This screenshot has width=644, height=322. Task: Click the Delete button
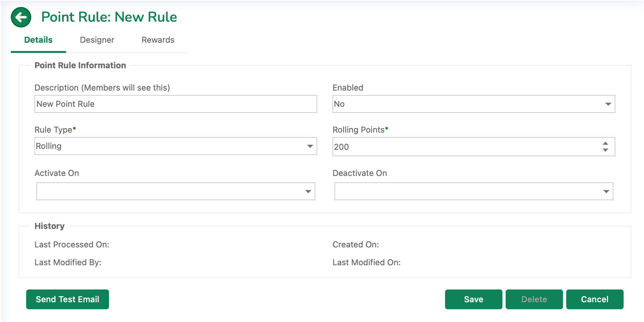[x=534, y=299]
